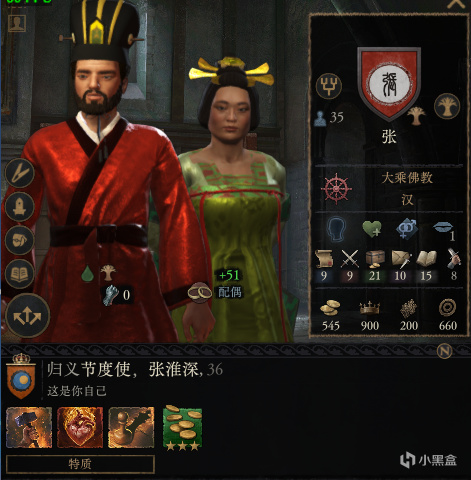Click the 配偶 spouse rings icon
Viewport: 471px width, 480px height.
pyautogui.click(x=199, y=292)
